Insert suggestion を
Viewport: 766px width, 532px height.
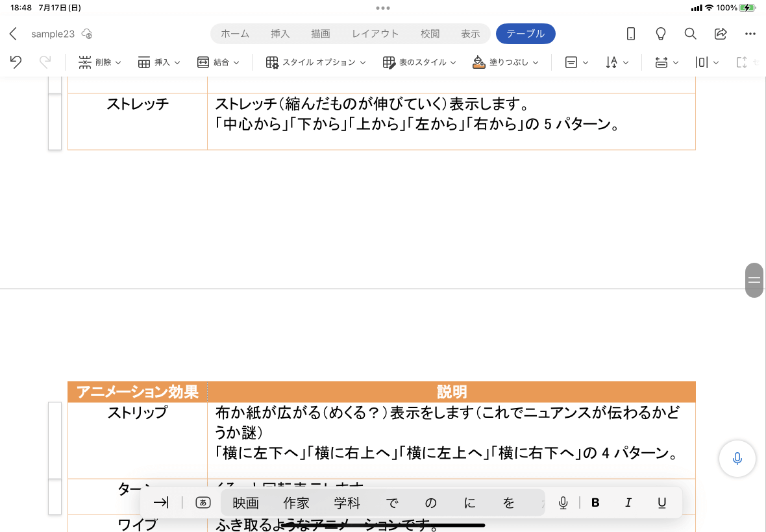pos(508,503)
